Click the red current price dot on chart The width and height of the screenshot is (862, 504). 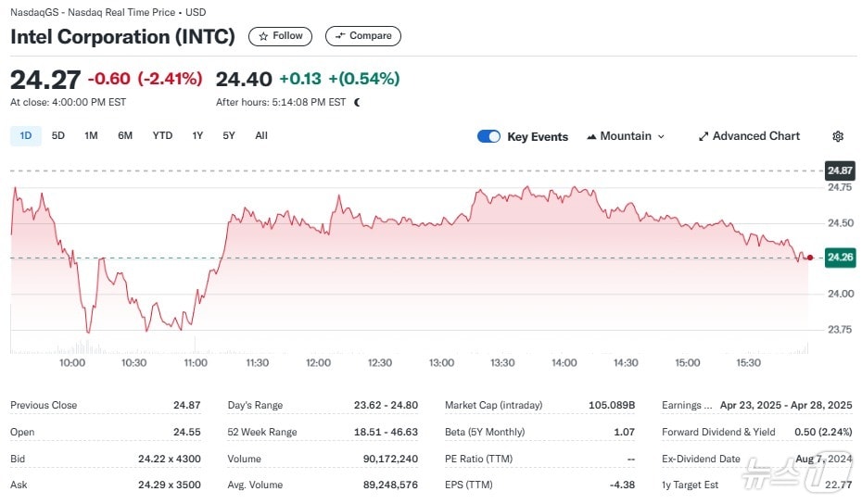pos(811,258)
